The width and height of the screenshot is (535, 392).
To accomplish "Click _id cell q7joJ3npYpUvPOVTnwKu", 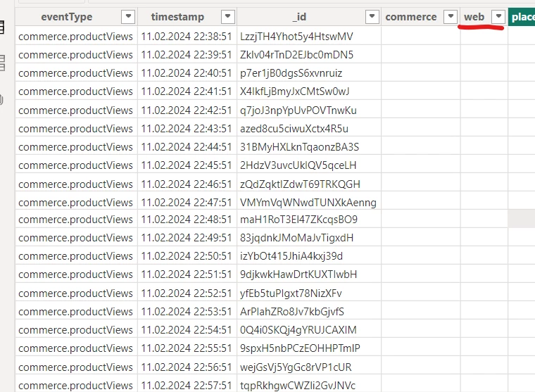I will [309, 110].
